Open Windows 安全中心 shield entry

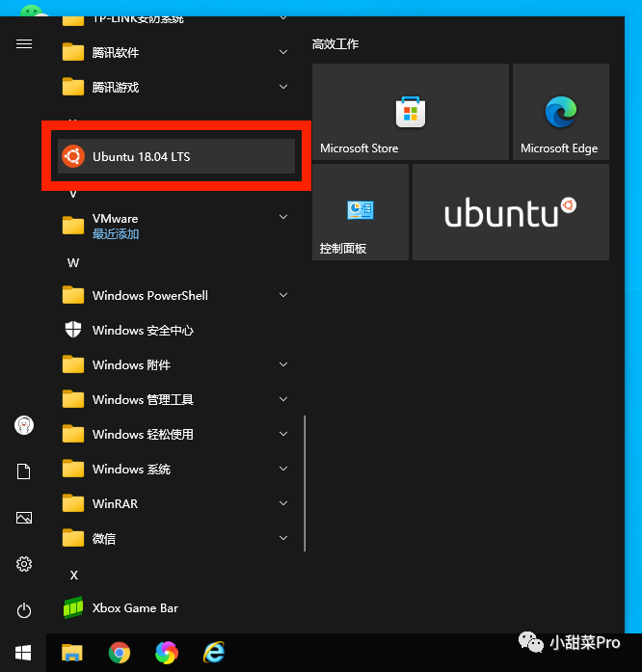pyautogui.click(x=176, y=330)
